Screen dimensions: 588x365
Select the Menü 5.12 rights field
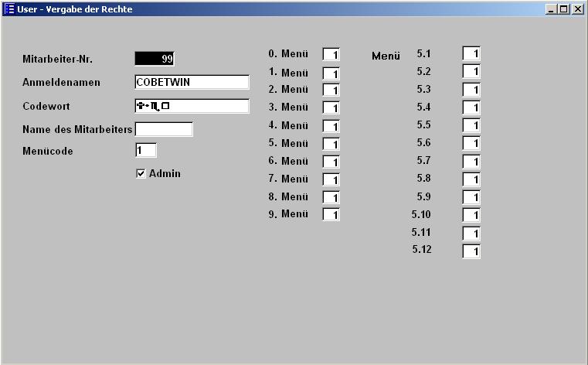pos(471,251)
